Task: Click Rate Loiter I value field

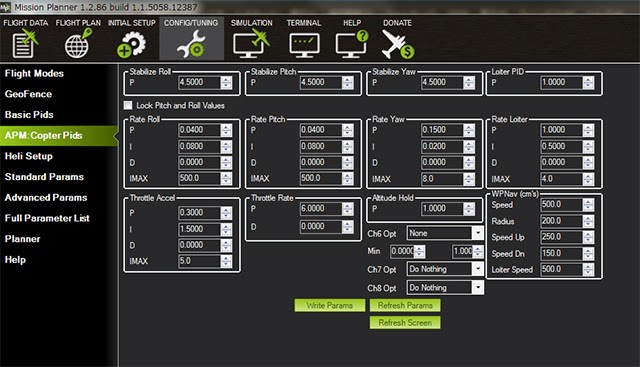Action: click(561, 147)
